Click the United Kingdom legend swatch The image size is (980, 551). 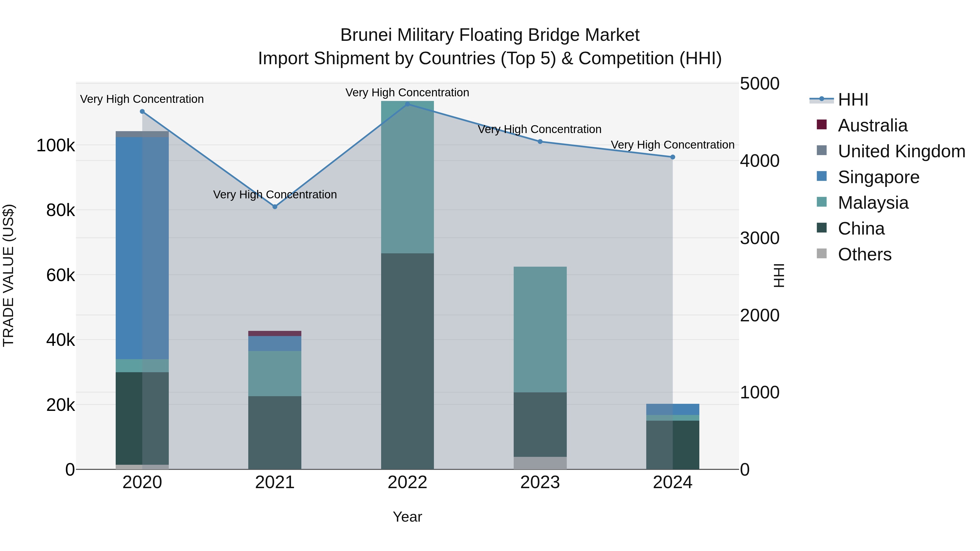click(822, 150)
